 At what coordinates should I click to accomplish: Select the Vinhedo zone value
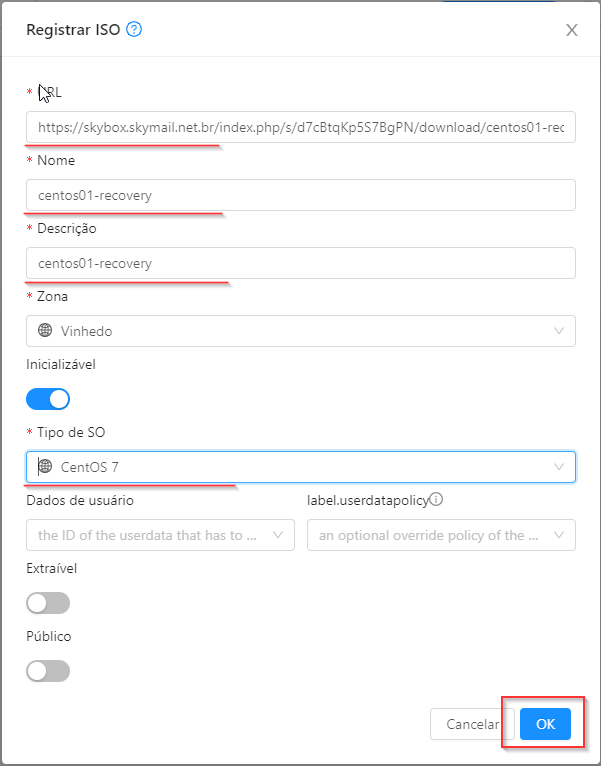tap(86, 331)
